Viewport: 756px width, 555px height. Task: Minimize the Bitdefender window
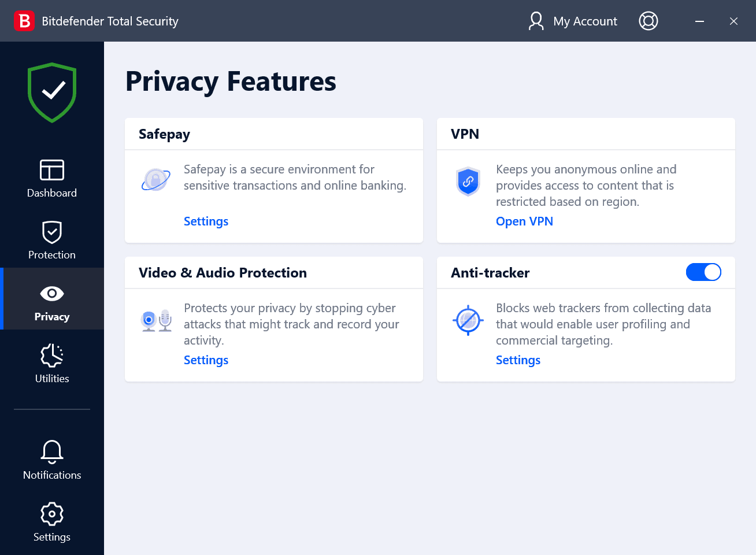point(699,21)
